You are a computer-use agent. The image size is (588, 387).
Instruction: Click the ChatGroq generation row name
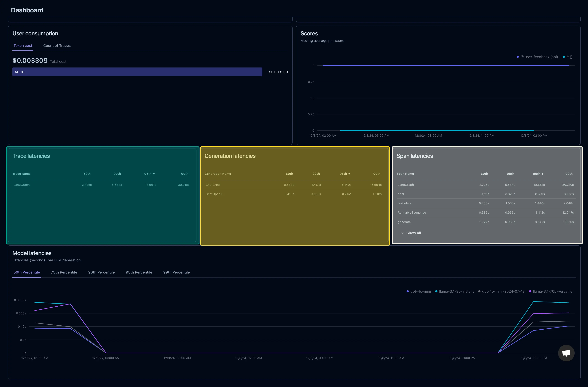[212, 185]
